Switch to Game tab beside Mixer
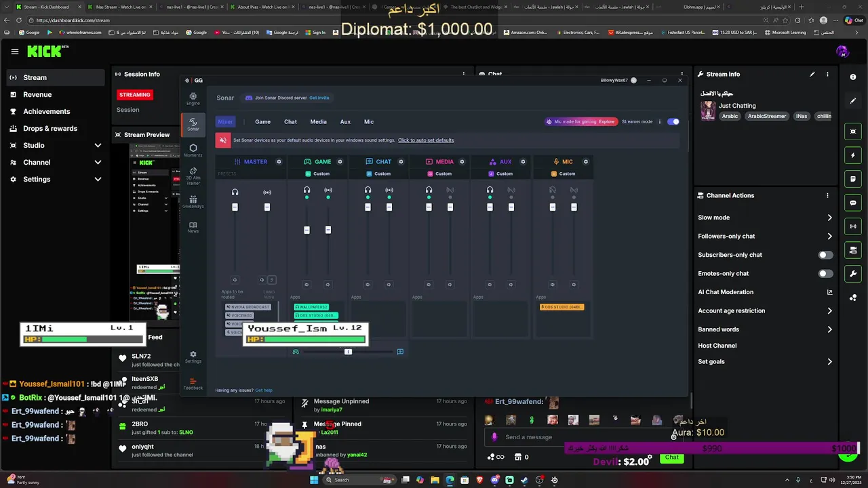 (262, 122)
